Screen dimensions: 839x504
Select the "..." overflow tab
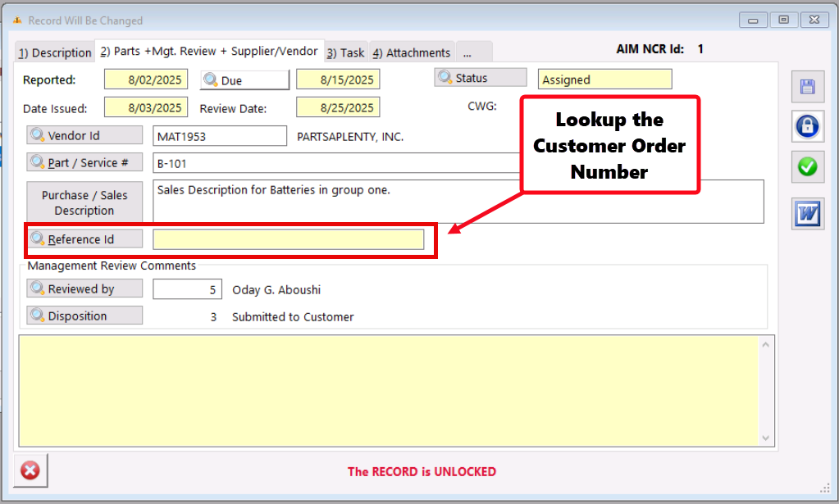coord(473,52)
